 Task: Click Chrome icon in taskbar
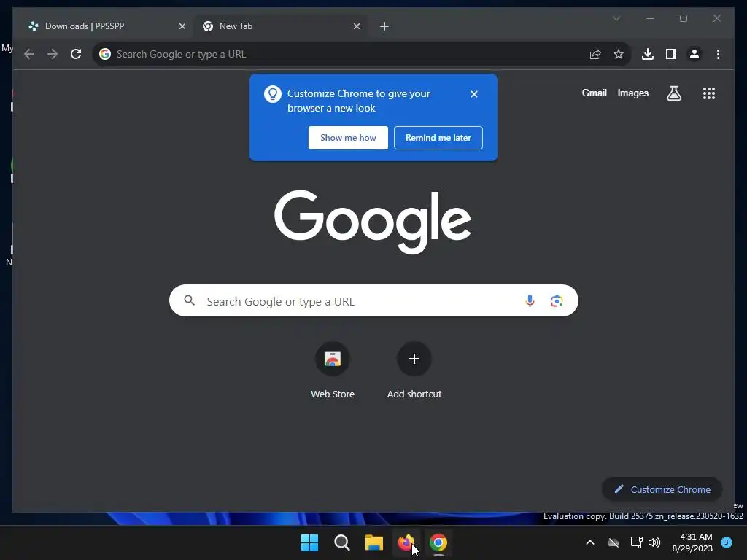[x=438, y=542]
